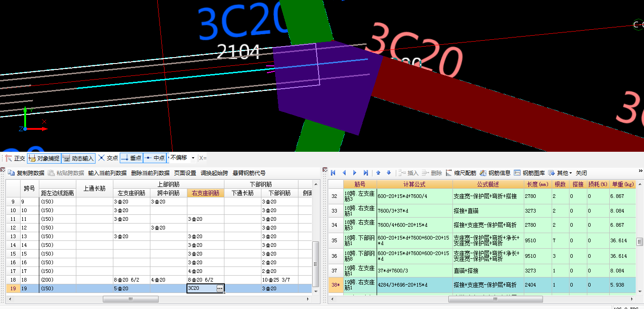Select 计算公式 column header
644x309 pixels.
click(415, 184)
